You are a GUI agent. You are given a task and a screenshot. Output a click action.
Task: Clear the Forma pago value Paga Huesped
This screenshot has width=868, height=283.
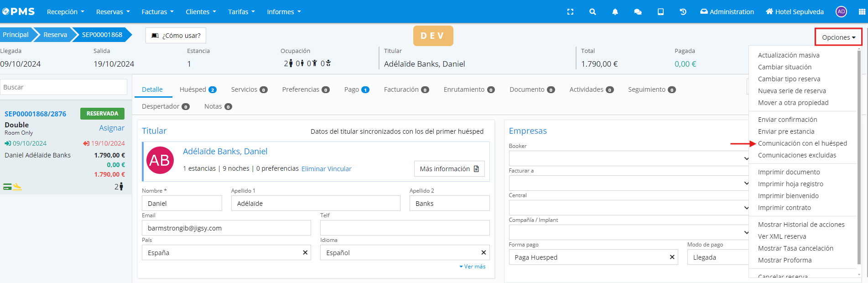(672, 257)
